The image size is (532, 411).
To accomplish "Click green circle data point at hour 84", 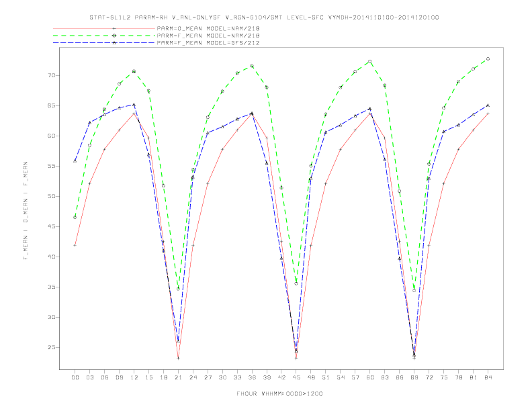I will [x=488, y=58].
